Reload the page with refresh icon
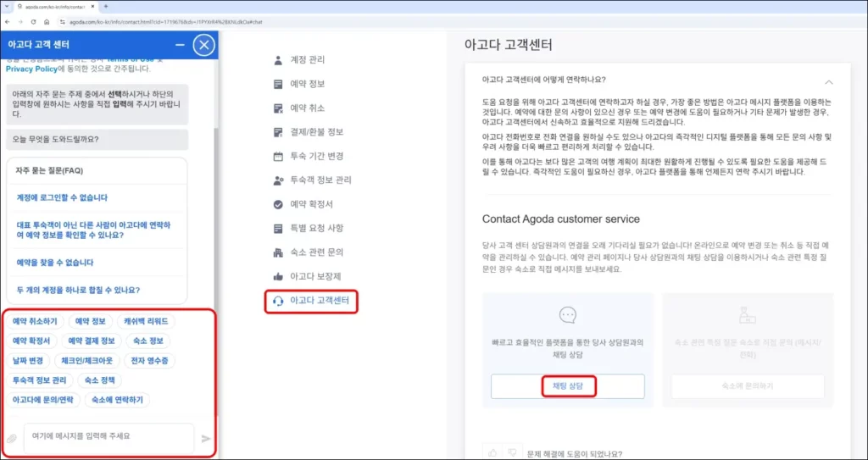Screen dimensions: 868x460 point(34,21)
